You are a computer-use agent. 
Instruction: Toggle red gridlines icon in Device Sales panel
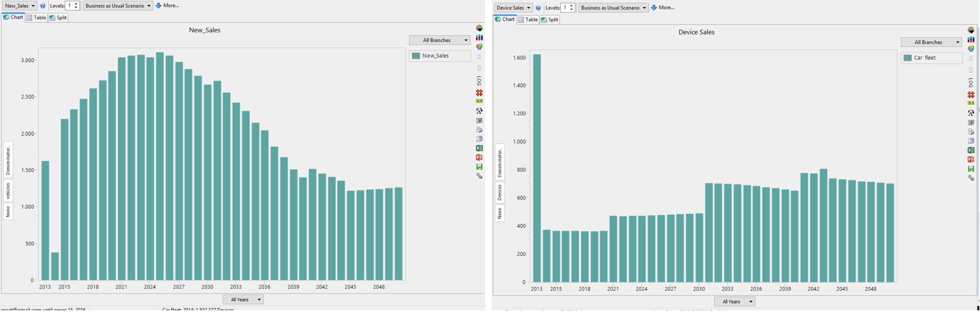coord(971,95)
